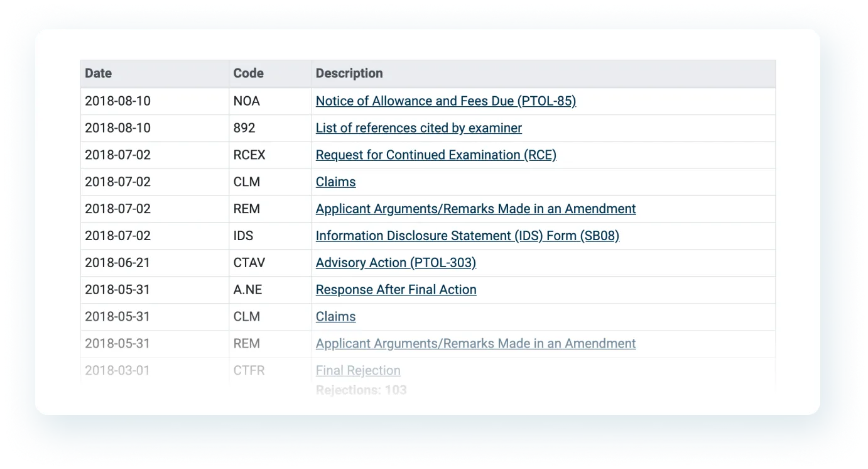Select the CTAV code cell

pos(249,263)
